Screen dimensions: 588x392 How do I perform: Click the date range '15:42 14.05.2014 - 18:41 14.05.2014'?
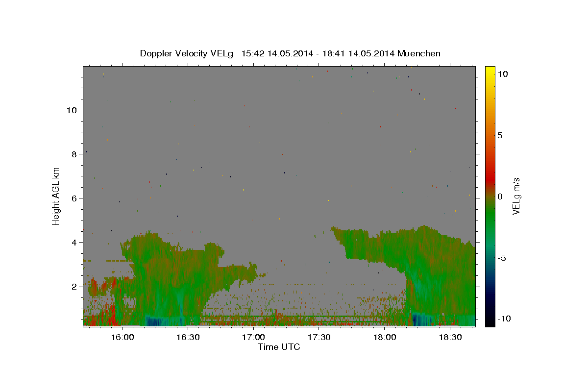pyautogui.click(x=318, y=53)
